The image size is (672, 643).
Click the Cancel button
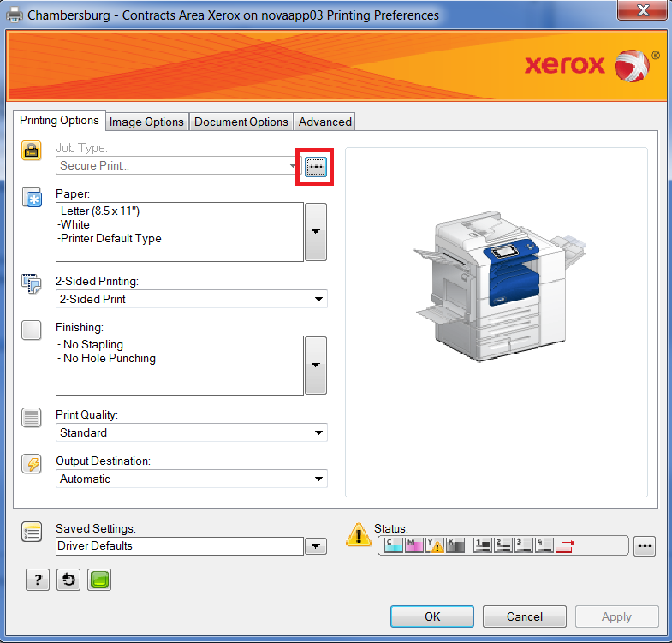(525, 616)
